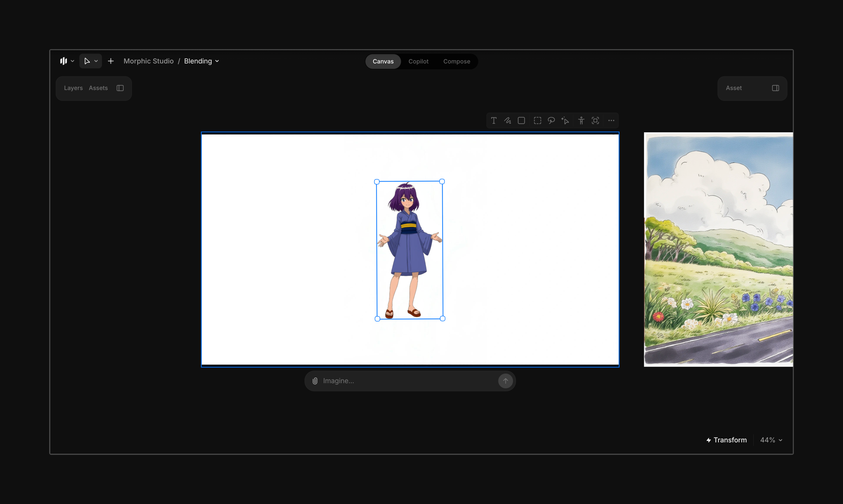Choose the dashed marquee selection tool
Screen dimensions: 843x504
537,121
